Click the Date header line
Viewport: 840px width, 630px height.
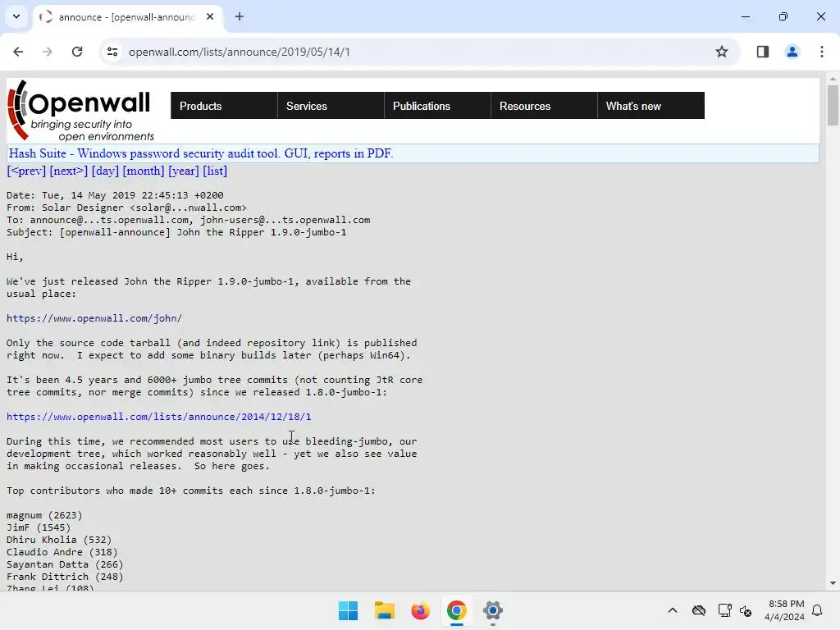click(115, 195)
